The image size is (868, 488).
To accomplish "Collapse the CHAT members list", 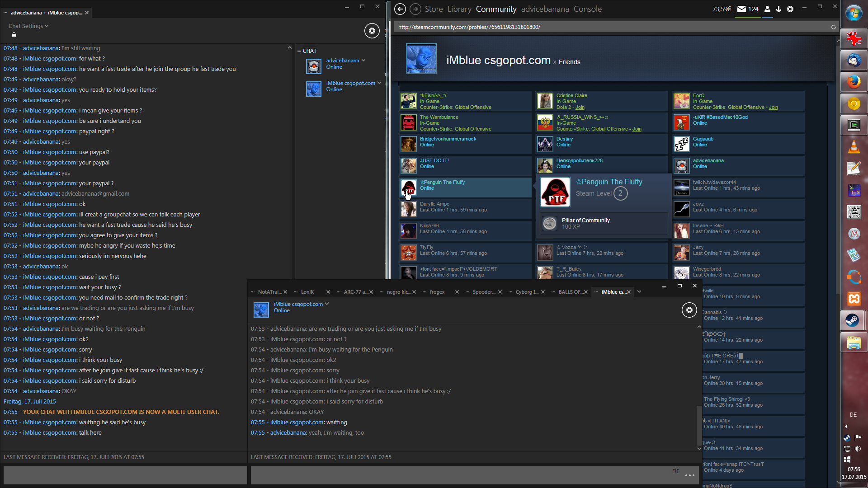I will point(299,51).
